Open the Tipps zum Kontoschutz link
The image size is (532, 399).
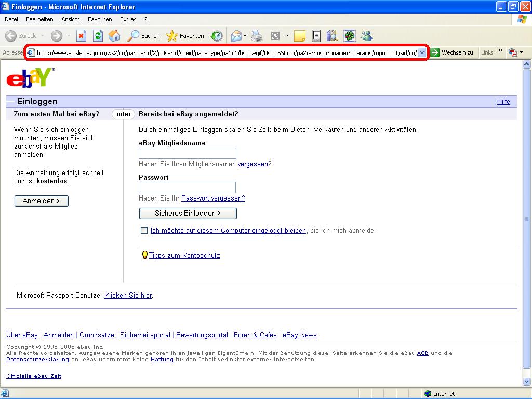(184, 255)
